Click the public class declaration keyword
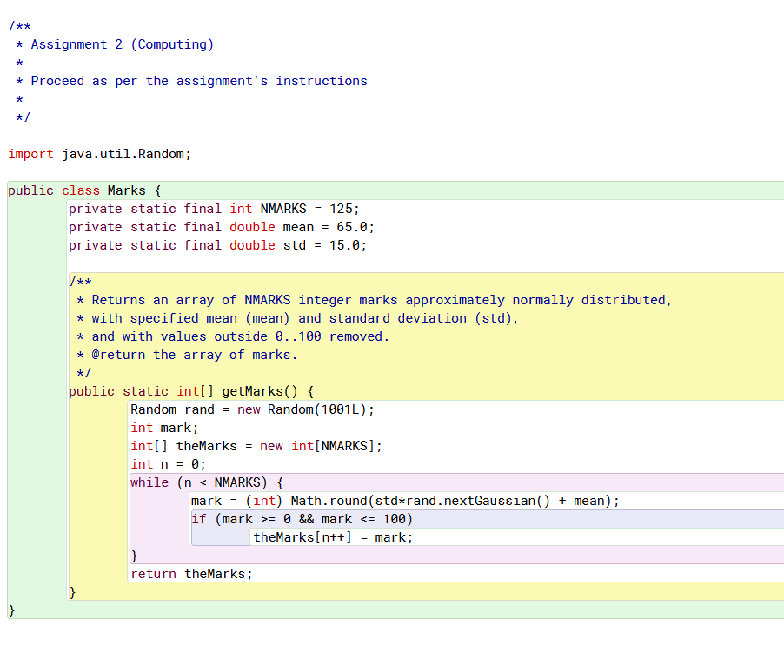 coord(30,190)
